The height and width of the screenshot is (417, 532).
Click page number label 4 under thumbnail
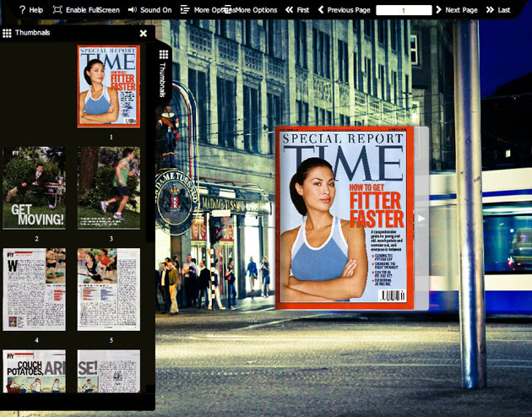click(36, 340)
